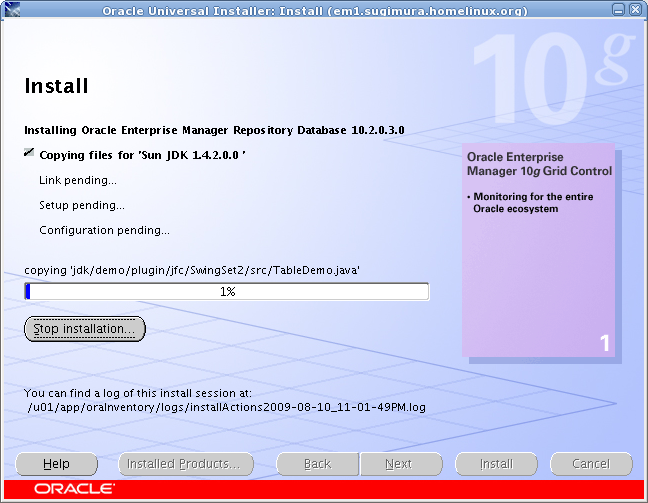Screen dimensions: 648x503
Task: Select the 'Link pending...' status text
Action: 78,180
